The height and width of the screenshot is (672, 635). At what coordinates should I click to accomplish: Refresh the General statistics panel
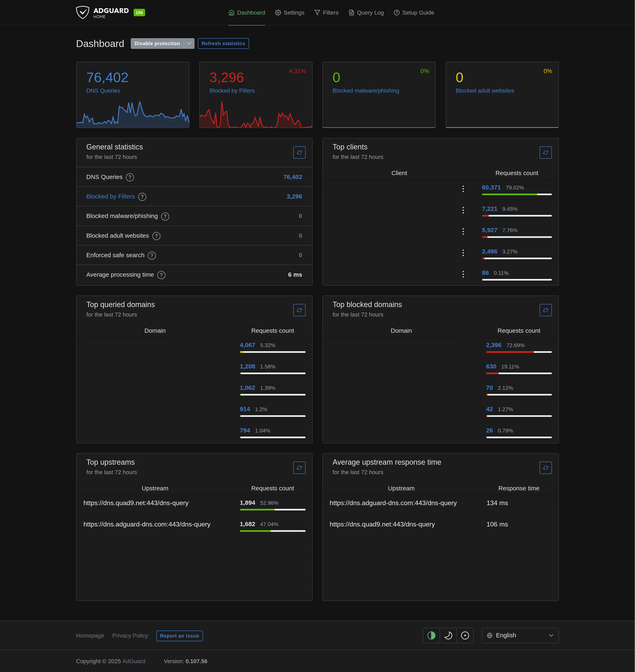click(299, 152)
